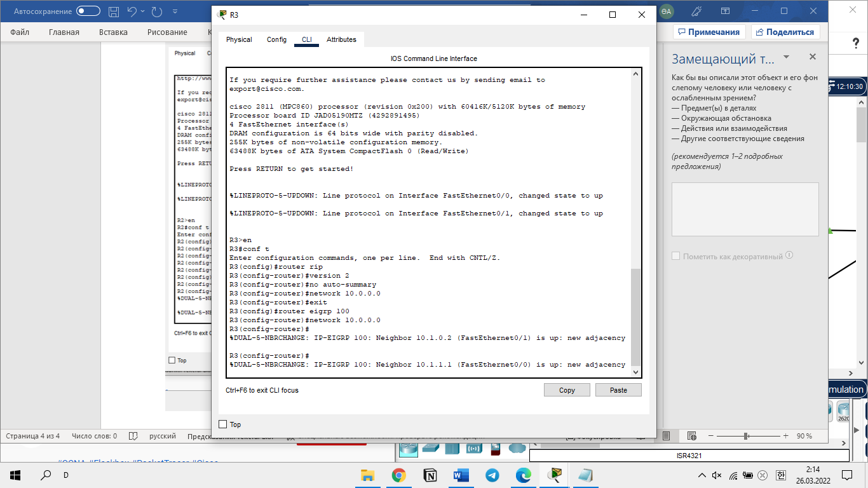Click the Примечания comments button in Word

[x=710, y=32]
